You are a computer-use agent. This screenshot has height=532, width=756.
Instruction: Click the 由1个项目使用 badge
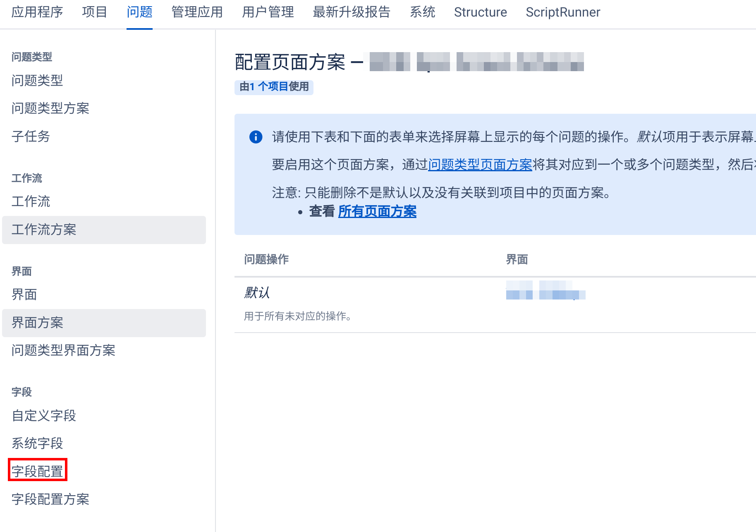point(274,87)
